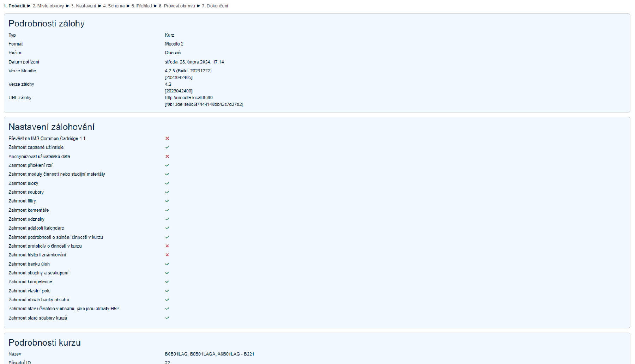The height and width of the screenshot is (364, 635).
Task: Click the checkmark beside Zahrnout zapsané uživatele
Action: coord(167,147)
